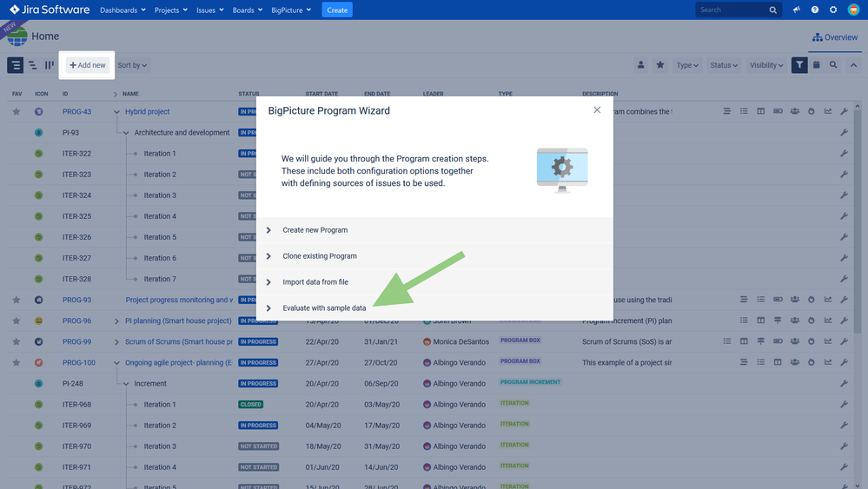
Task: Open the Projects menu
Action: coord(170,10)
